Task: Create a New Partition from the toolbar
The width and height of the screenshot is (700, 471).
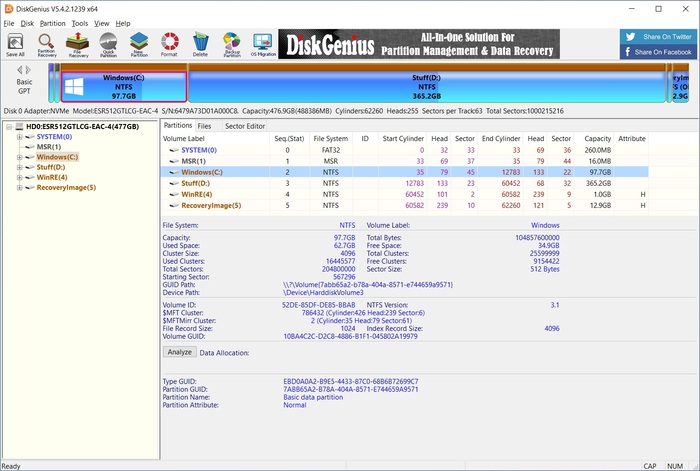Action: tap(139, 45)
